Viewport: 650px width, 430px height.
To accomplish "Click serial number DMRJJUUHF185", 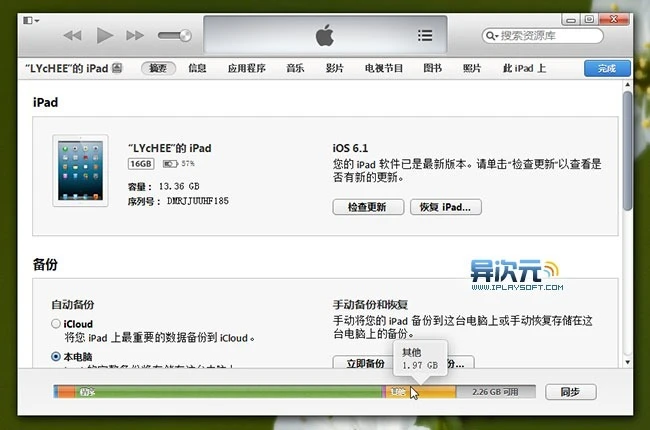I will [198, 201].
